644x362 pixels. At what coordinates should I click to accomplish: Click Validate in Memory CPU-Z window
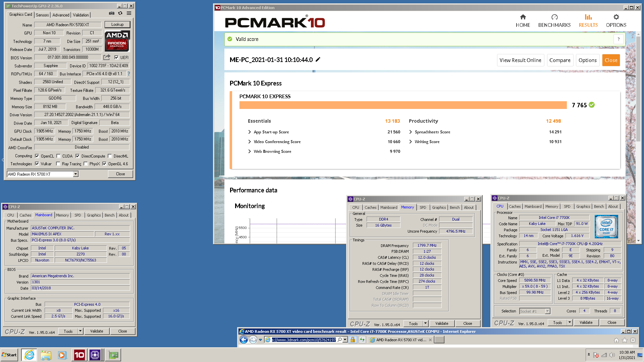click(x=442, y=323)
